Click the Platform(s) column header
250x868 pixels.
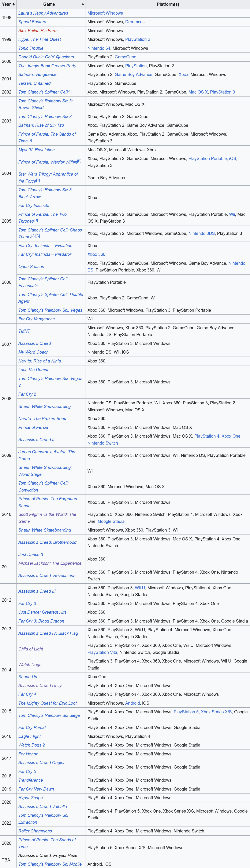(x=168, y=4)
